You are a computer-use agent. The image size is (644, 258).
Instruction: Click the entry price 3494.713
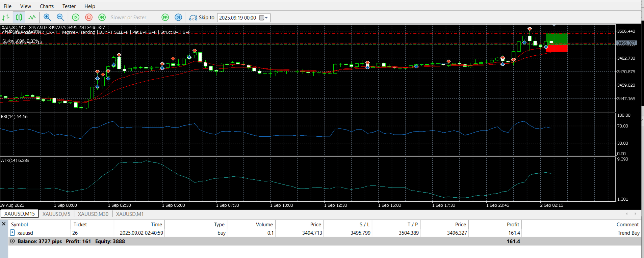click(x=312, y=233)
